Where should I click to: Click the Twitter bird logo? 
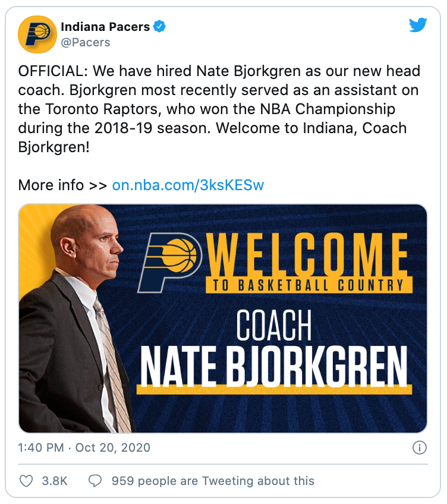click(418, 26)
